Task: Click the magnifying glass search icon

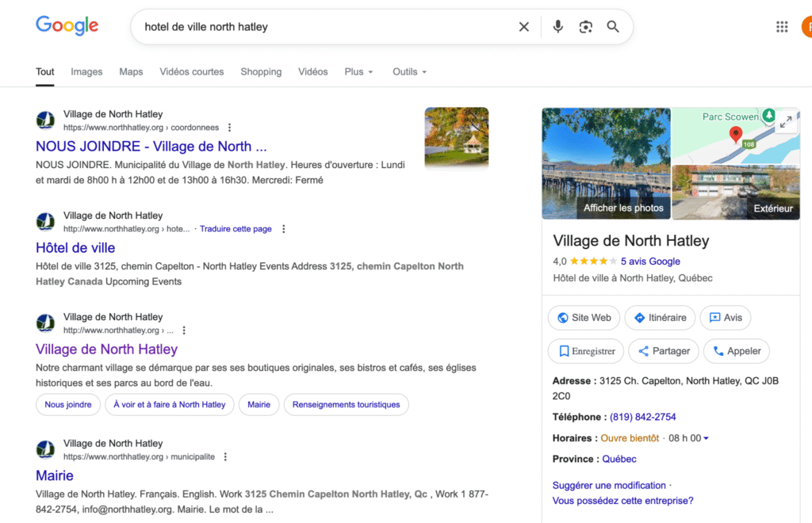Action: [x=613, y=27]
